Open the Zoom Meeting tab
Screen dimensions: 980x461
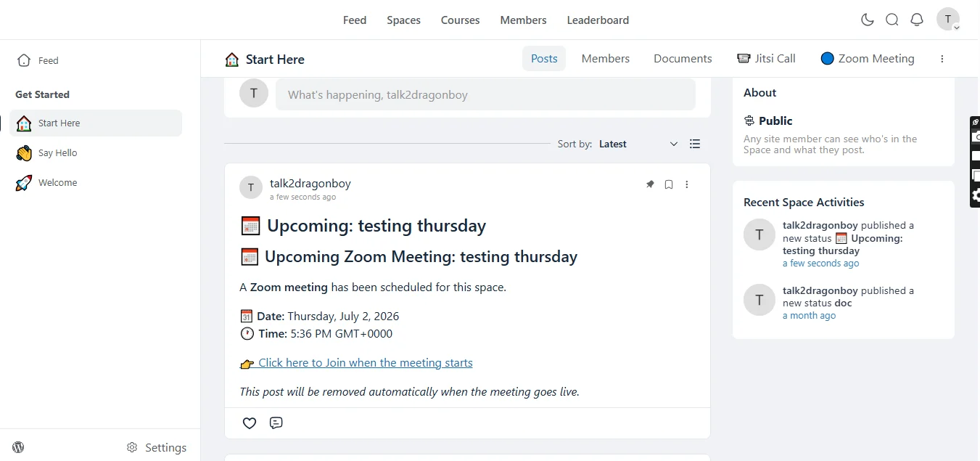point(868,59)
